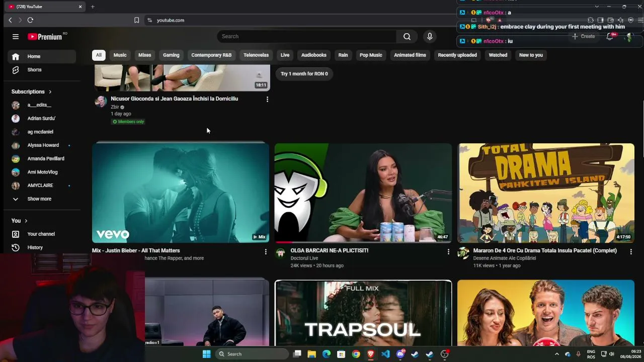644x362 pixels.
Task: Click the search magnifier button
Action: (407, 36)
